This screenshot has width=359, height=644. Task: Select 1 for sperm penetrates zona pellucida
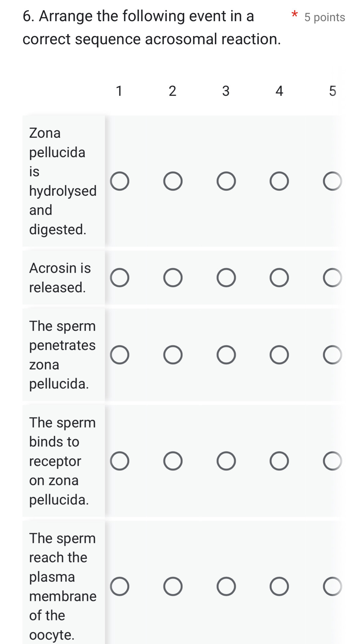[120, 355]
